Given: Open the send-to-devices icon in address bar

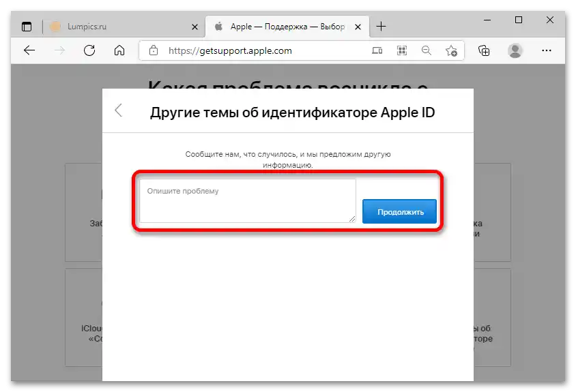Looking at the screenshot, I should [377, 50].
